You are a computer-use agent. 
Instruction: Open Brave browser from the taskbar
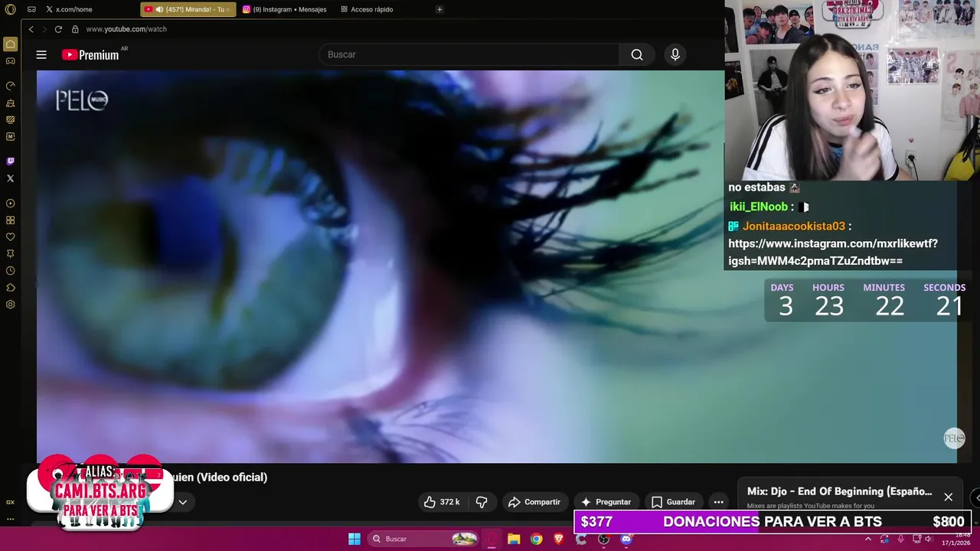pyautogui.click(x=559, y=539)
